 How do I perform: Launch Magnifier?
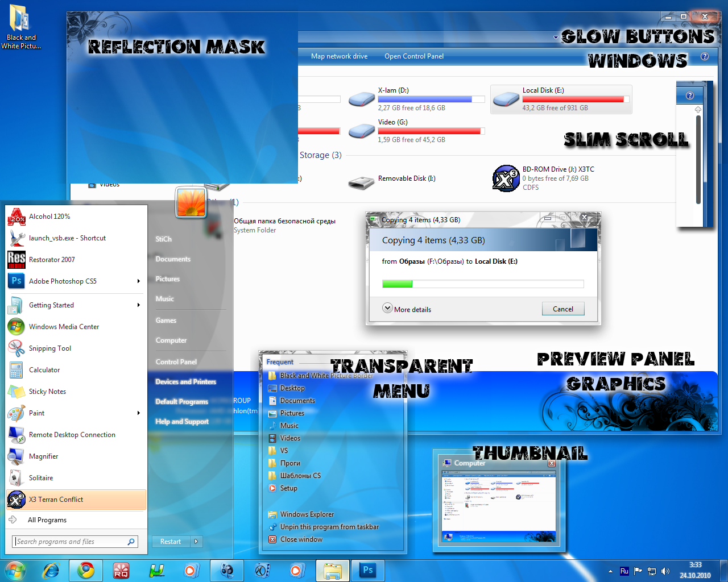pos(76,456)
